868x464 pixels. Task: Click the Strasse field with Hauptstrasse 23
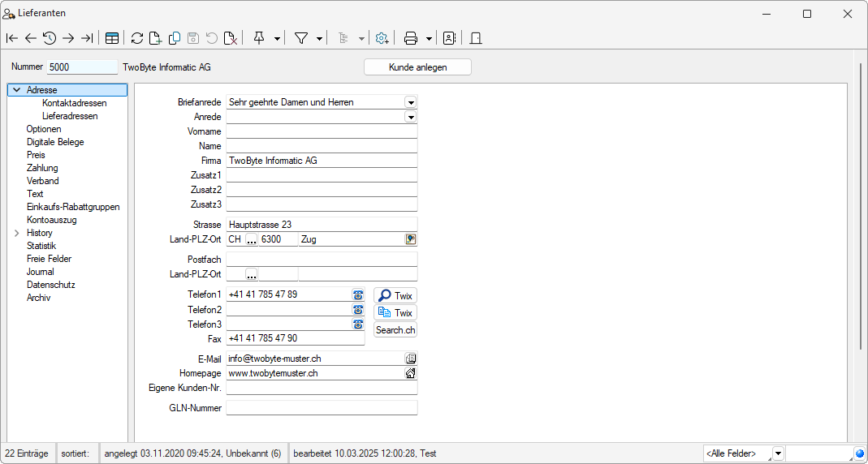click(x=322, y=225)
